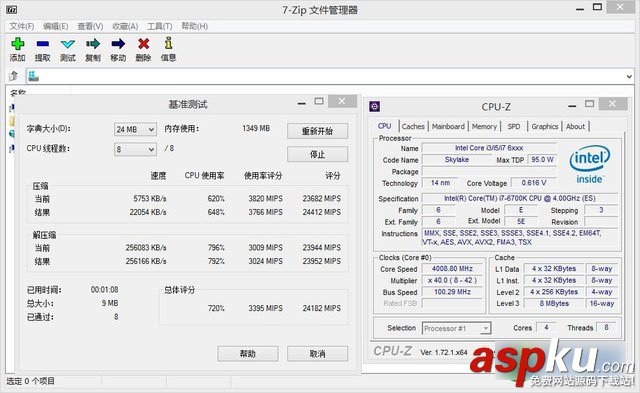Click the 停止 (Stop) button
This screenshot has width=640, height=393.
(x=317, y=154)
